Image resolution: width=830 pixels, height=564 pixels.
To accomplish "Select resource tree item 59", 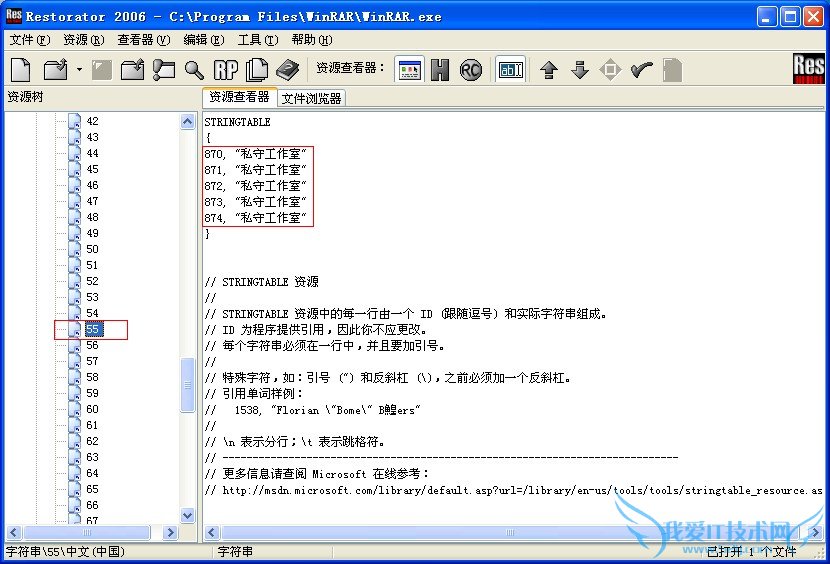I will (x=92, y=393).
